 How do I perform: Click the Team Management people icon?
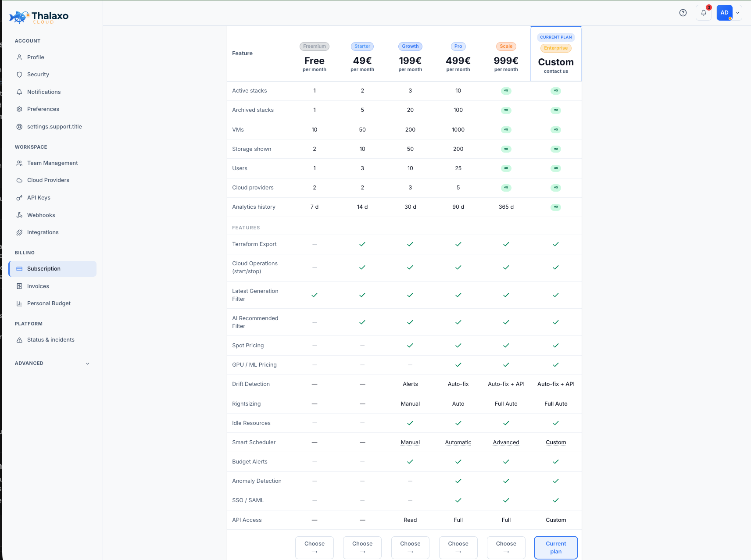pos(19,163)
